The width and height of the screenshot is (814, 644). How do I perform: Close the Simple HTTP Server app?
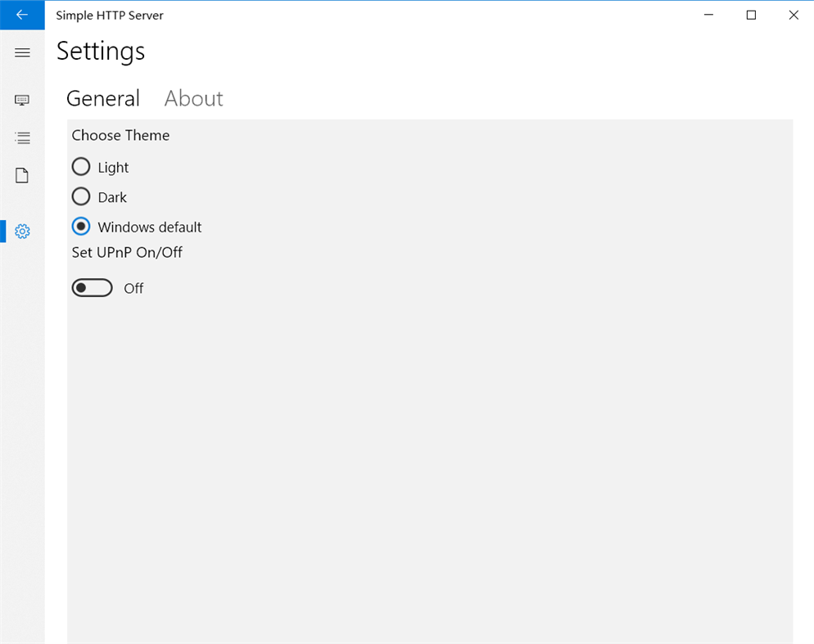pos(793,15)
